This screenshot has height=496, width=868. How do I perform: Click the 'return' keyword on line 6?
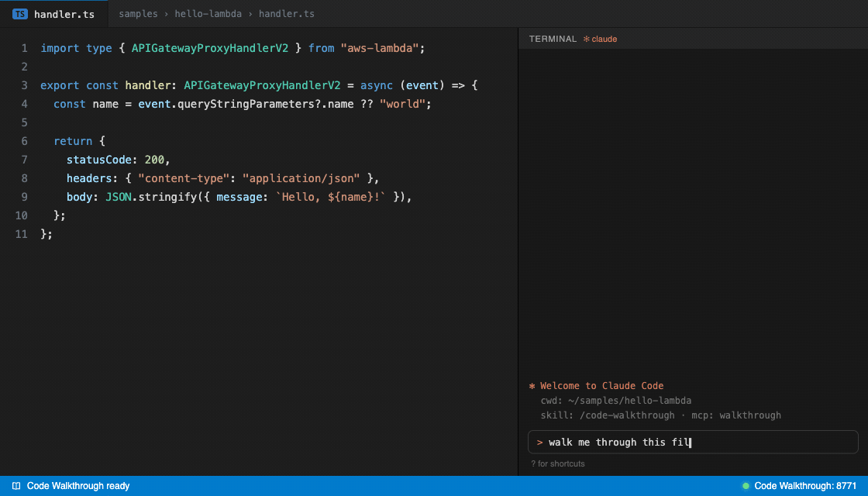pyautogui.click(x=73, y=141)
